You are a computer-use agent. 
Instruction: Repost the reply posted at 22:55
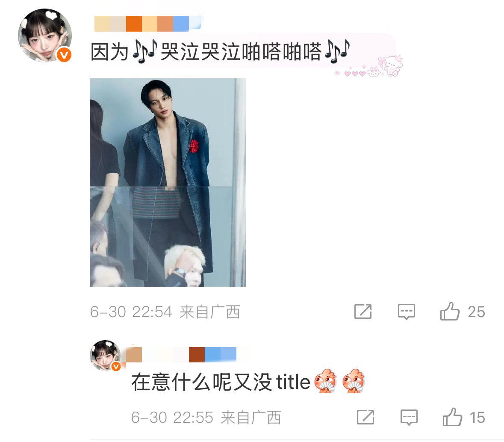365,417
